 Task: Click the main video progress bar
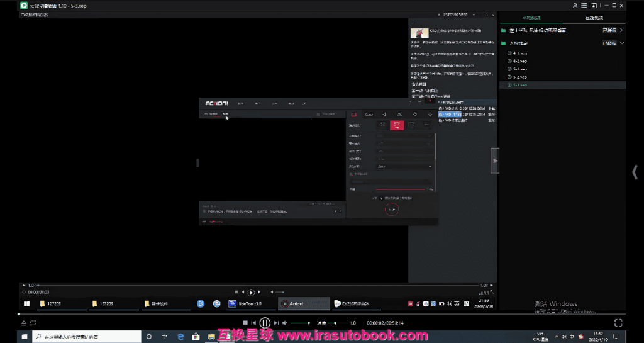point(322,314)
